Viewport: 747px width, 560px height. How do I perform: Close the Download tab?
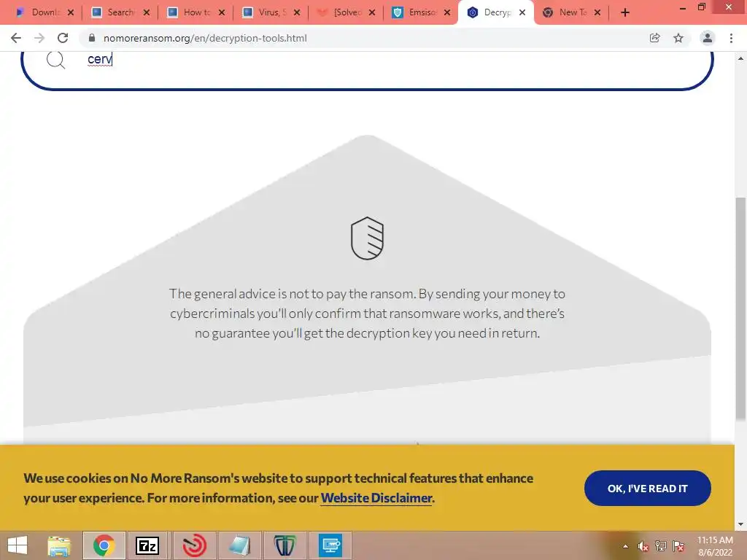coord(71,12)
